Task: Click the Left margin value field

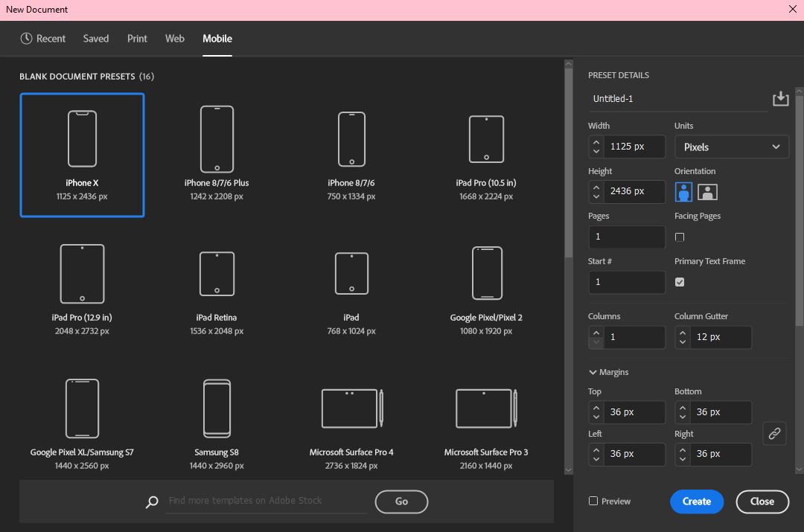Action: coord(634,454)
